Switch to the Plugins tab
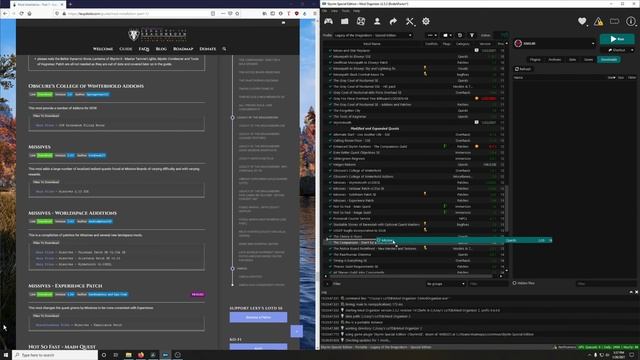This screenshot has height=360, width=640. click(535, 60)
